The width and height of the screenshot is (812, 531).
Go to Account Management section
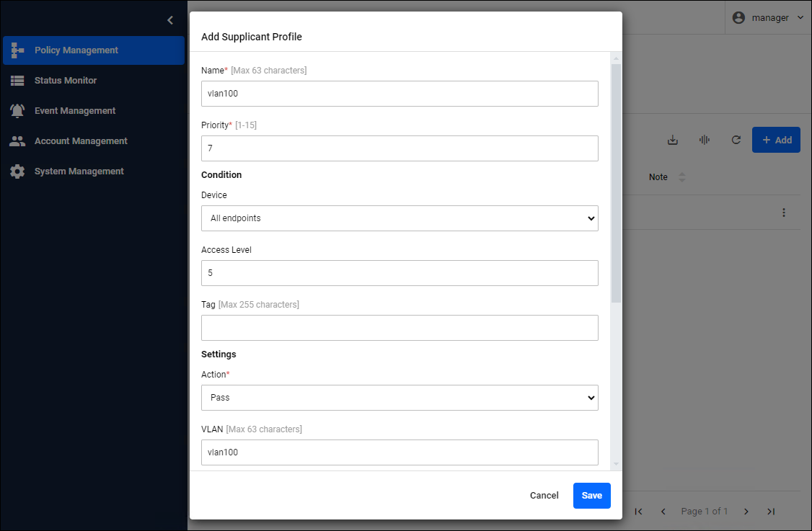coord(81,141)
